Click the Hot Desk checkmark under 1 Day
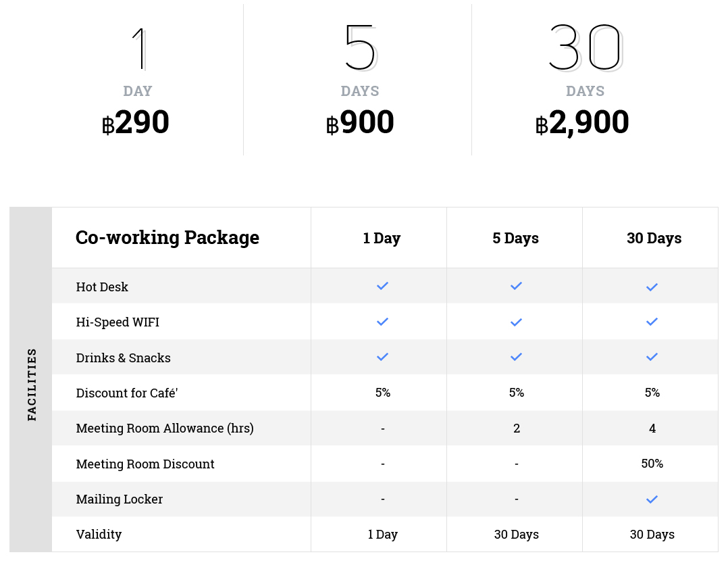This screenshot has height=563, width=728. point(382,287)
